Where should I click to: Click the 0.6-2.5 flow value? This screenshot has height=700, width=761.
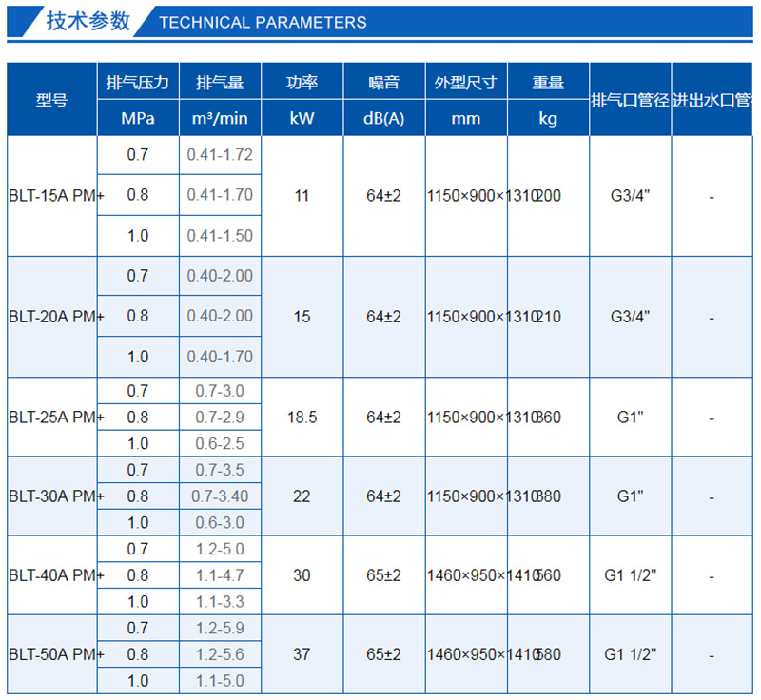(220, 443)
